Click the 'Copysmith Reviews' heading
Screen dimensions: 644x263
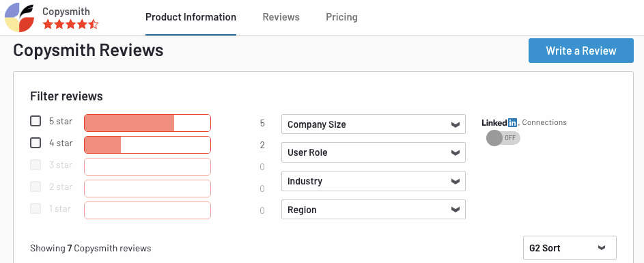pos(88,50)
